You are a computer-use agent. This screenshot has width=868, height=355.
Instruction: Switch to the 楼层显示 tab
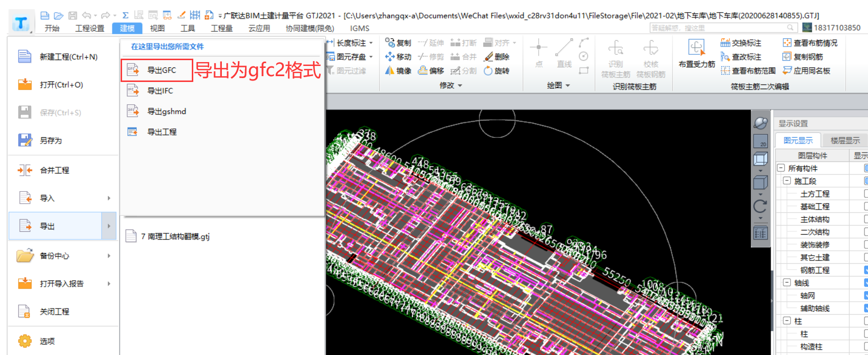pyautogui.click(x=845, y=140)
